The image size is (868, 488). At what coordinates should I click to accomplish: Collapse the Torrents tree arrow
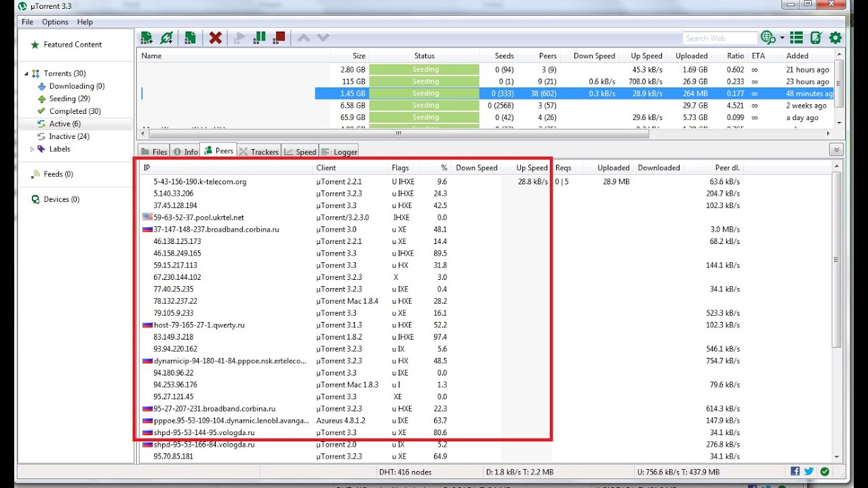26,73
